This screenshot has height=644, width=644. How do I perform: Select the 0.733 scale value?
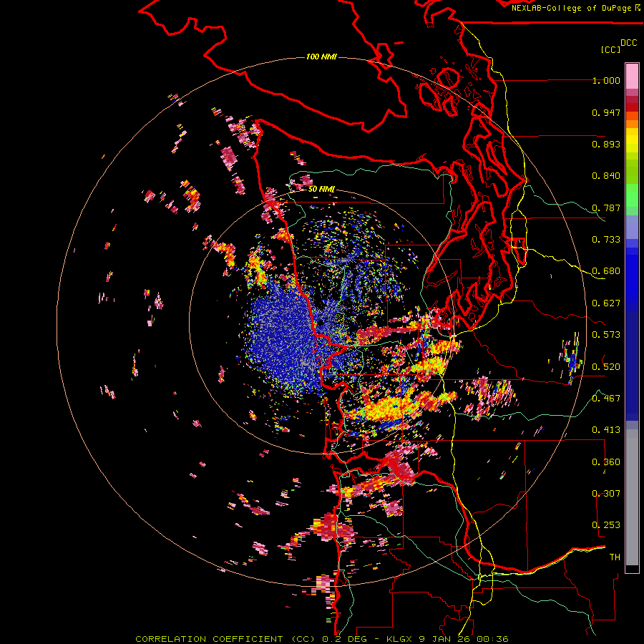(606, 240)
